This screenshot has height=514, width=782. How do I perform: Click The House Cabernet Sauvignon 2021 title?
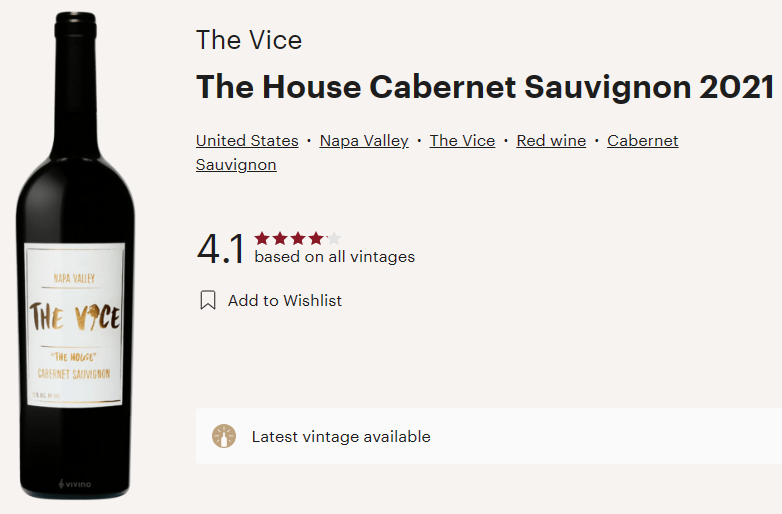485,87
